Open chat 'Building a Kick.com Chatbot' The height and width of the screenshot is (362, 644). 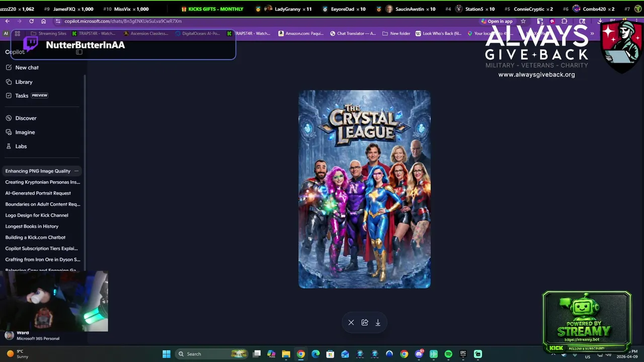coord(35,237)
